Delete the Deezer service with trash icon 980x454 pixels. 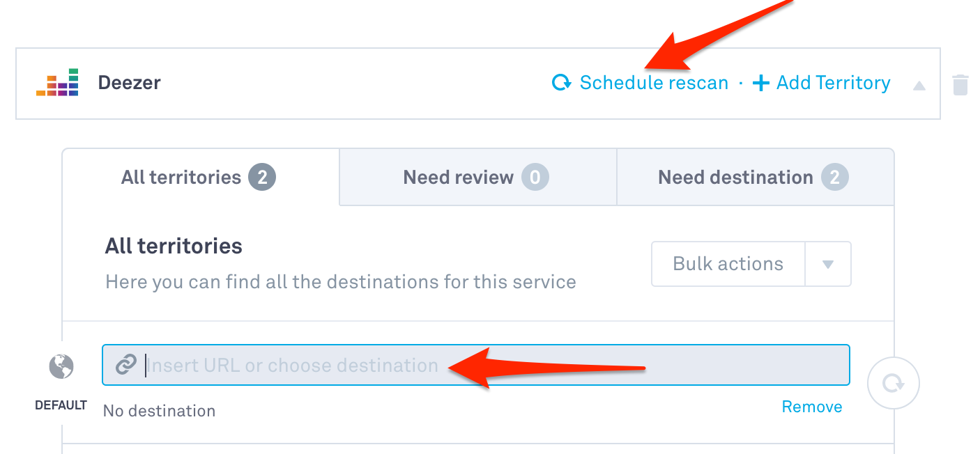(960, 85)
